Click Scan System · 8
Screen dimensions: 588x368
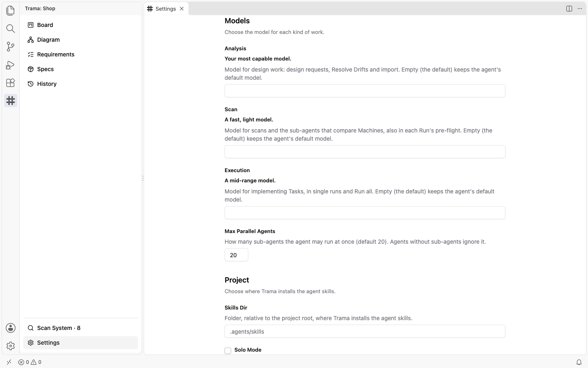click(80, 328)
